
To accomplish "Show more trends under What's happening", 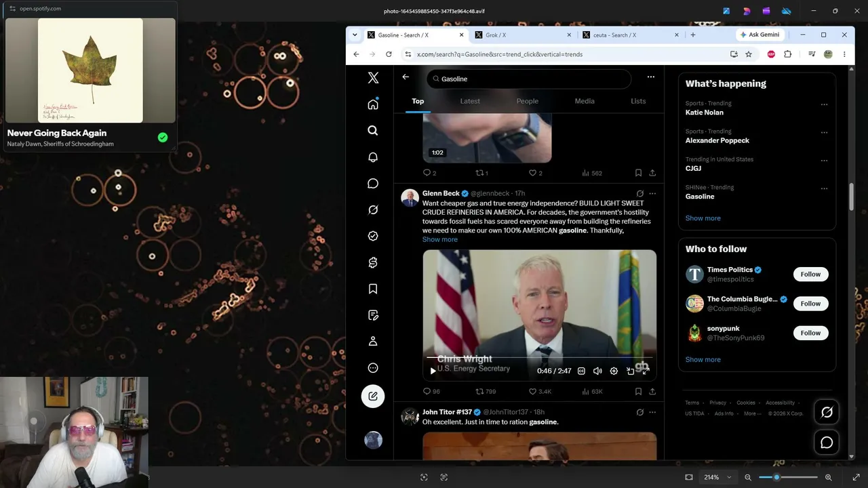I will point(703,218).
